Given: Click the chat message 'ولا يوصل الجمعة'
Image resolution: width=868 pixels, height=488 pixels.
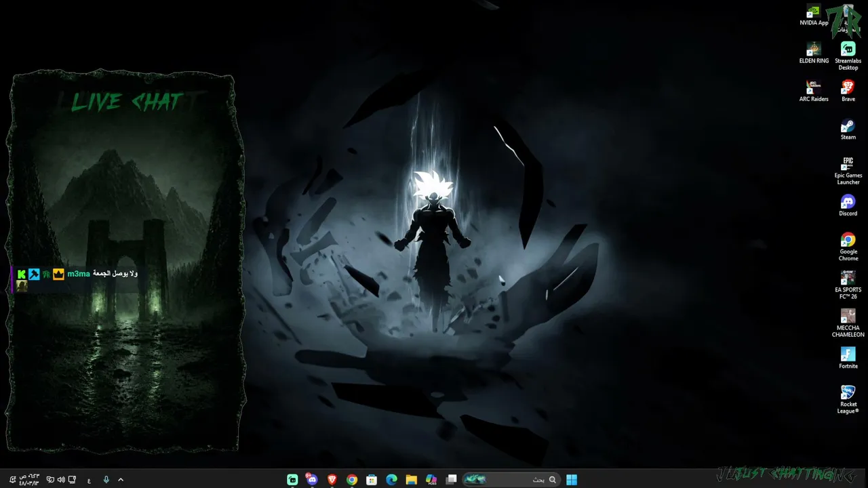Looking at the screenshot, I should (x=115, y=274).
